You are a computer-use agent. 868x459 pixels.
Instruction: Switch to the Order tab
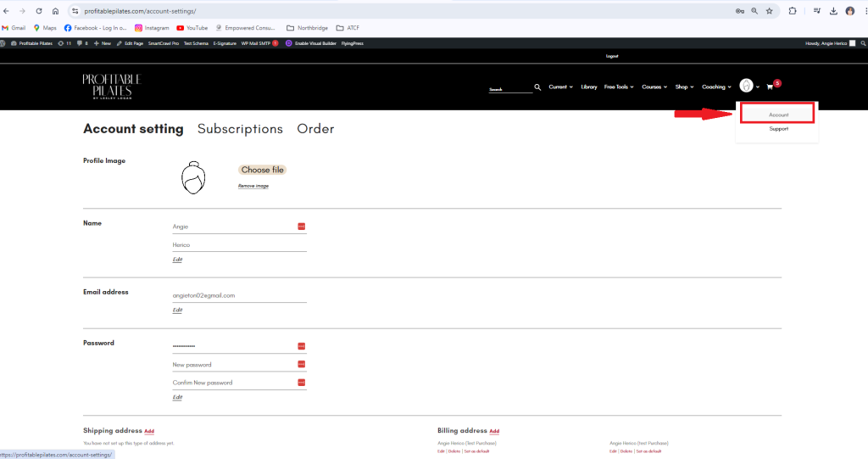[315, 129]
